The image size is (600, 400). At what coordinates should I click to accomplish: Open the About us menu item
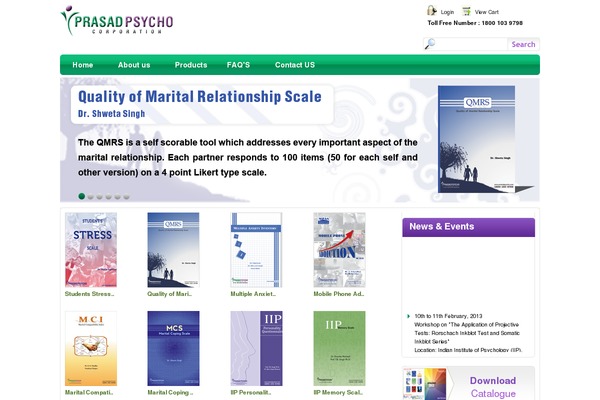[134, 65]
